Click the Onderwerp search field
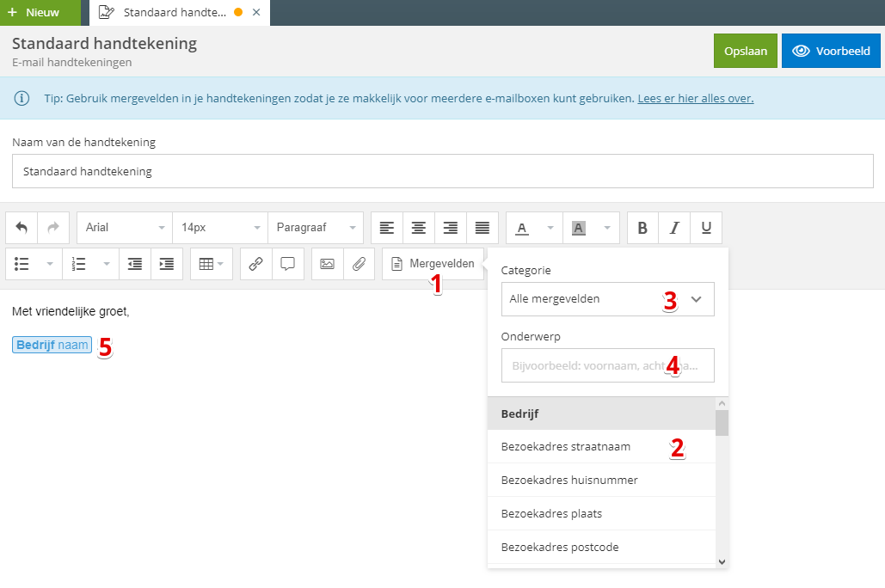 pyautogui.click(x=607, y=365)
